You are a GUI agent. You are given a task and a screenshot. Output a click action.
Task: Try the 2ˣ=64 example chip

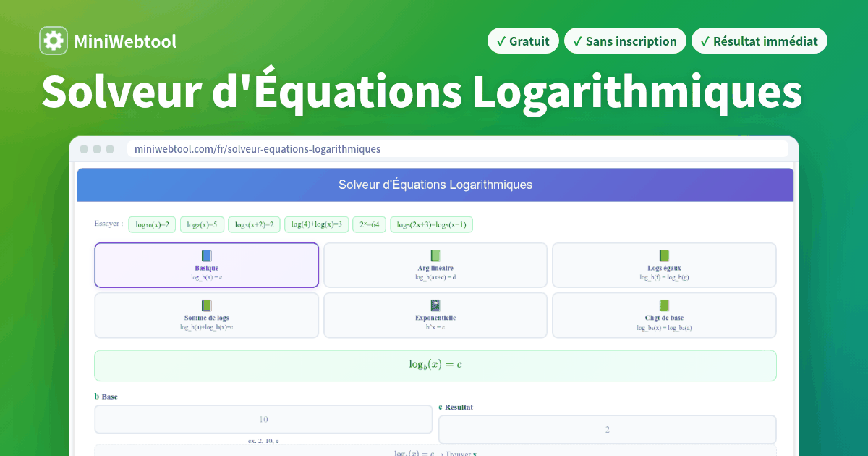370,224
